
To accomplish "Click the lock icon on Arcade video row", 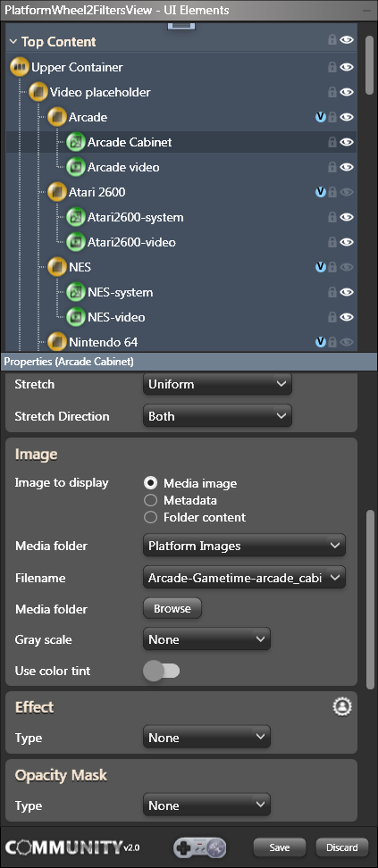I will pos(332,167).
